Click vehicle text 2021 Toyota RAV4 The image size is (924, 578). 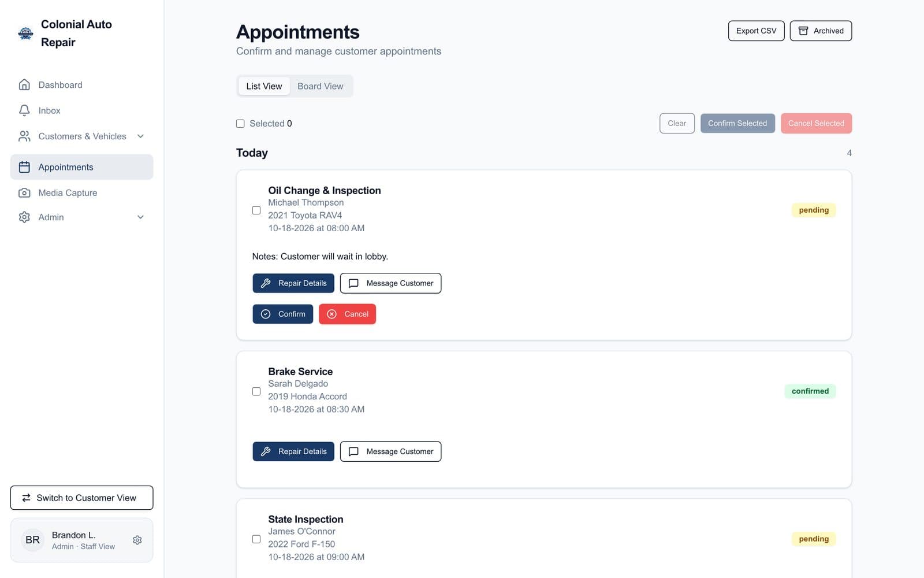pos(305,216)
